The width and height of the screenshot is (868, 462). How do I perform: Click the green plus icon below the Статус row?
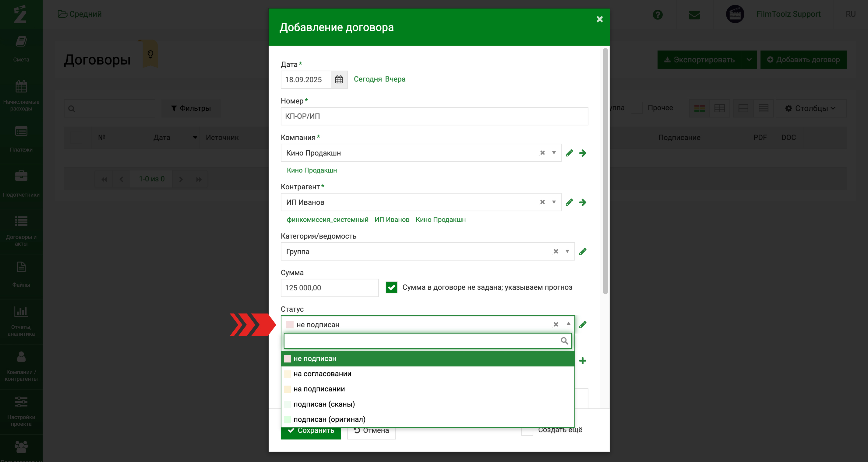pos(583,361)
